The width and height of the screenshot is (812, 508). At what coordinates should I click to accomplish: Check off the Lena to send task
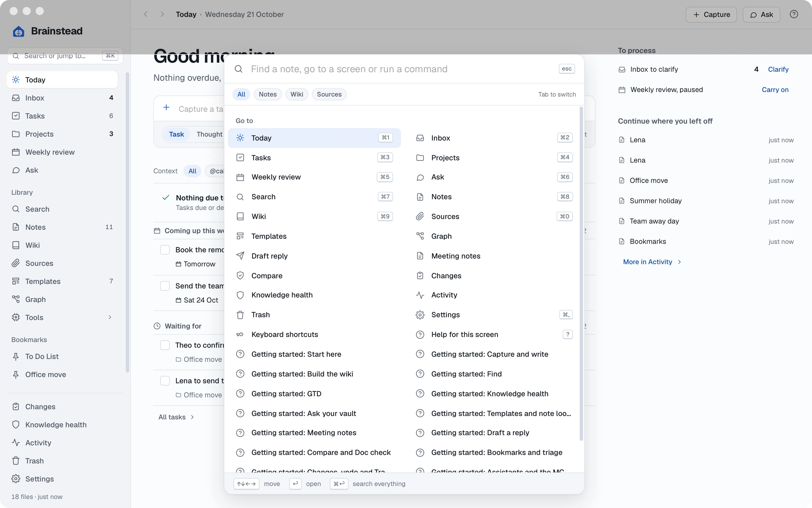click(165, 381)
